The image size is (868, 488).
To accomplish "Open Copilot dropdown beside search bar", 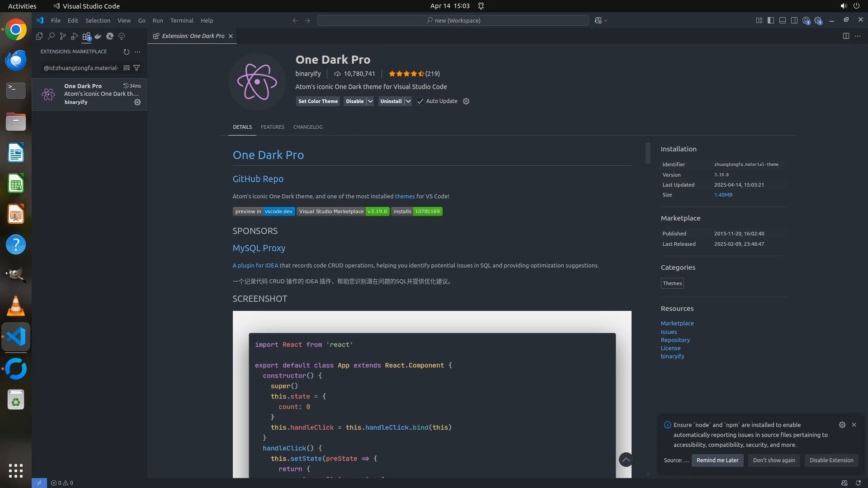I will [x=606, y=20].
